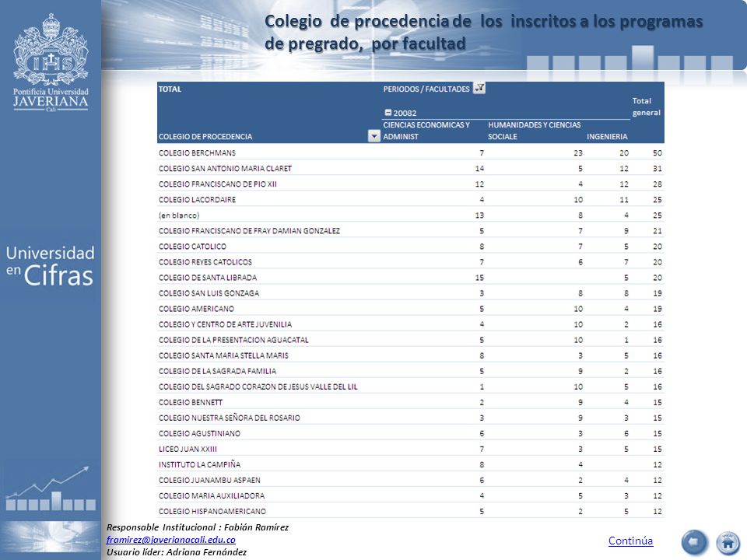Open the COLEGIO DE PROCEDENCIA dropdown arrow
747x560 pixels.
click(x=374, y=136)
